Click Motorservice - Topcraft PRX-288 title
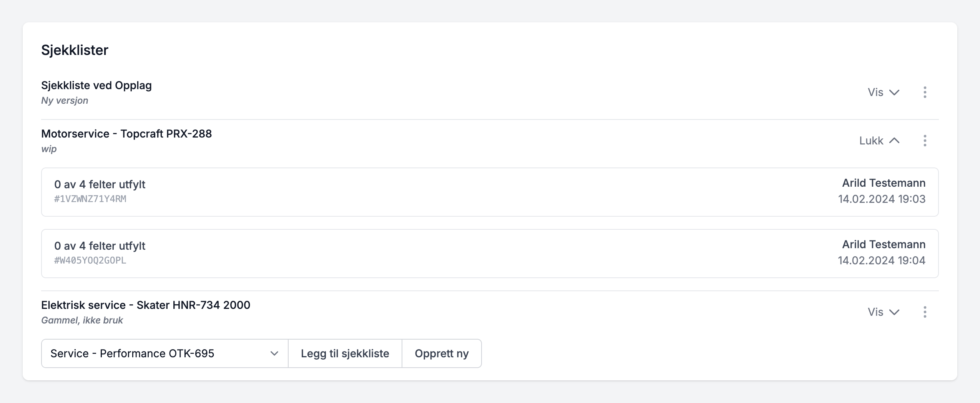Screen dimensions: 980x403 [x=126, y=134]
